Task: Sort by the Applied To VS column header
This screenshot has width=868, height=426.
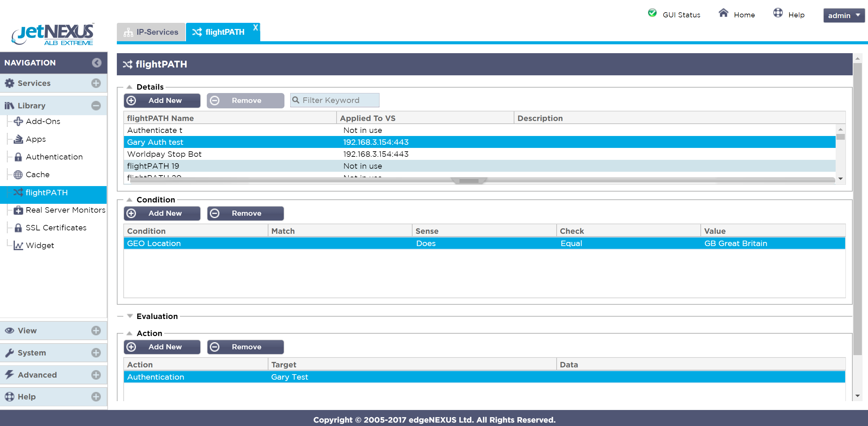Action: click(425, 118)
